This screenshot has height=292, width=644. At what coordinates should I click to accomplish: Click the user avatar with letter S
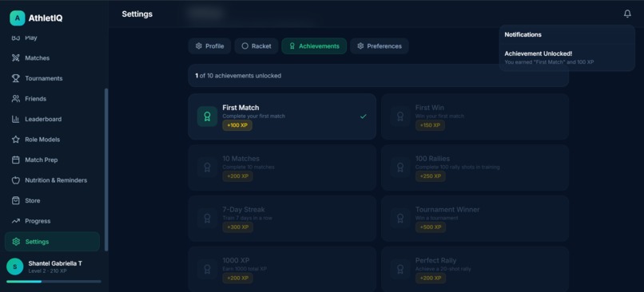click(15, 266)
